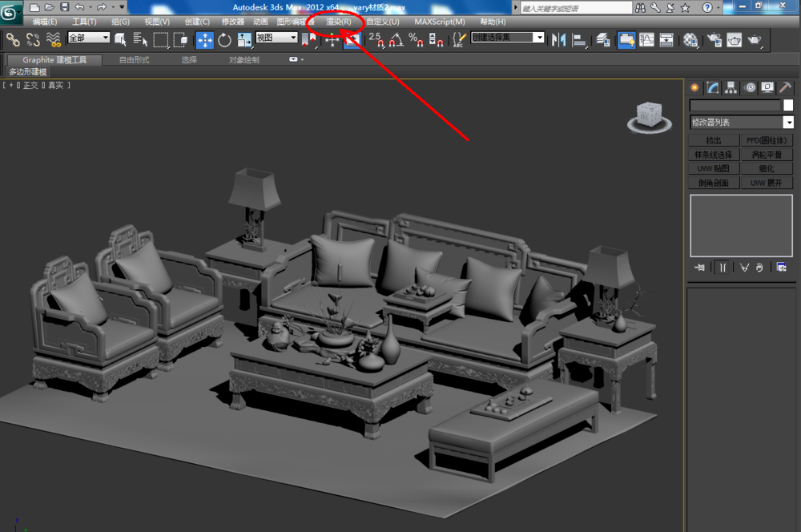Open the 全部 selection filter dropdown
The width and height of the screenshot is (801, 532).
(x=89, y=38)
